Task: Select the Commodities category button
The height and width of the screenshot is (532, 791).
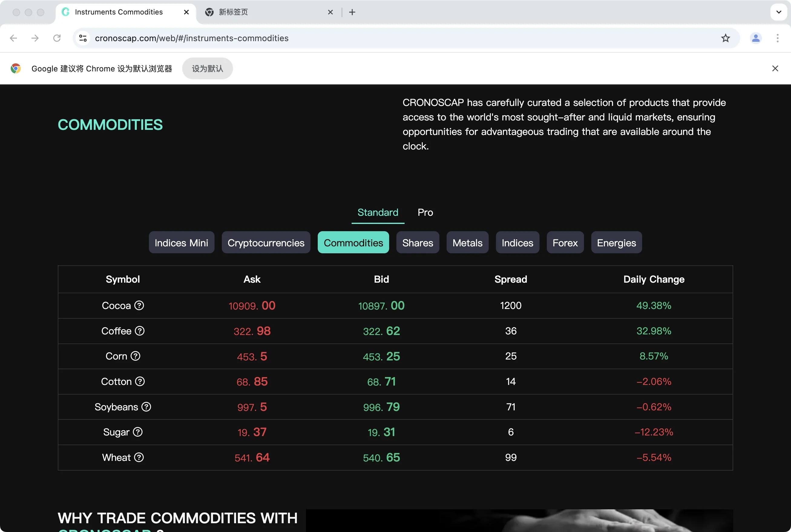Action: 353,242
